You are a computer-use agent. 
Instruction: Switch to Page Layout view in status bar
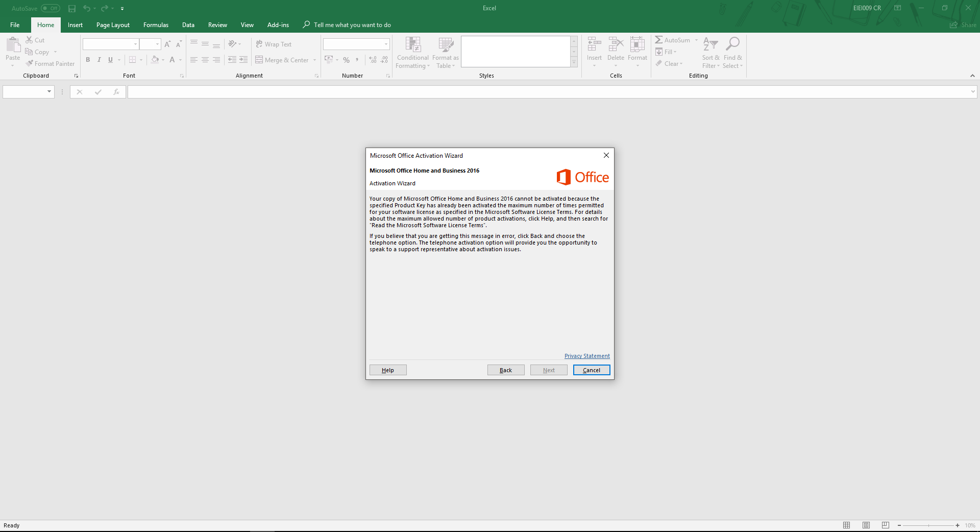866,525
